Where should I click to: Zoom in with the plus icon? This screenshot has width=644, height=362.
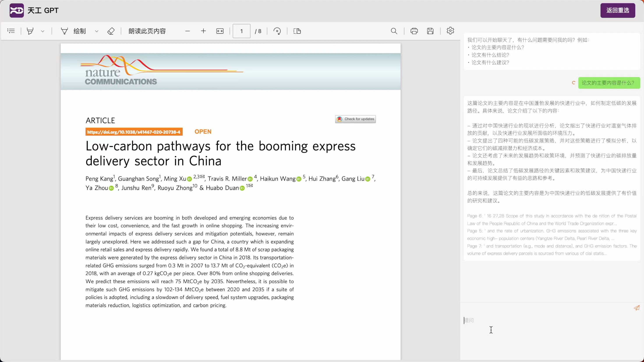pyautogui.click(x=203, y=31)
